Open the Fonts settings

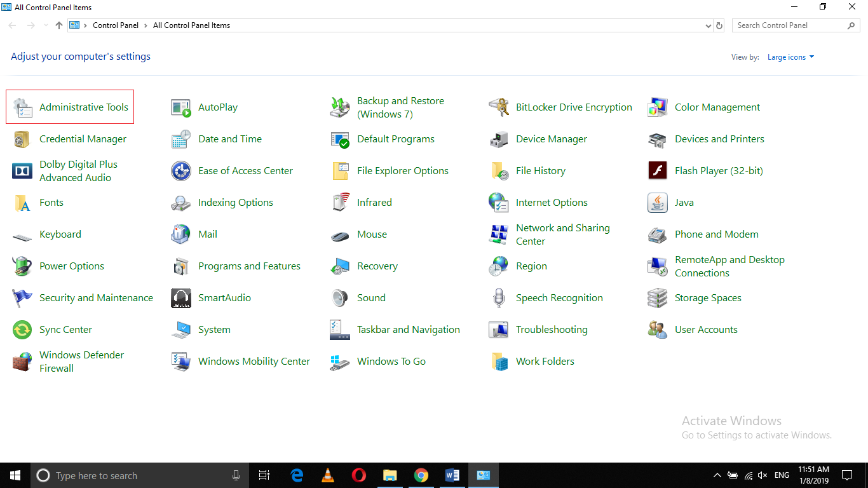click(x=51, y=202)
